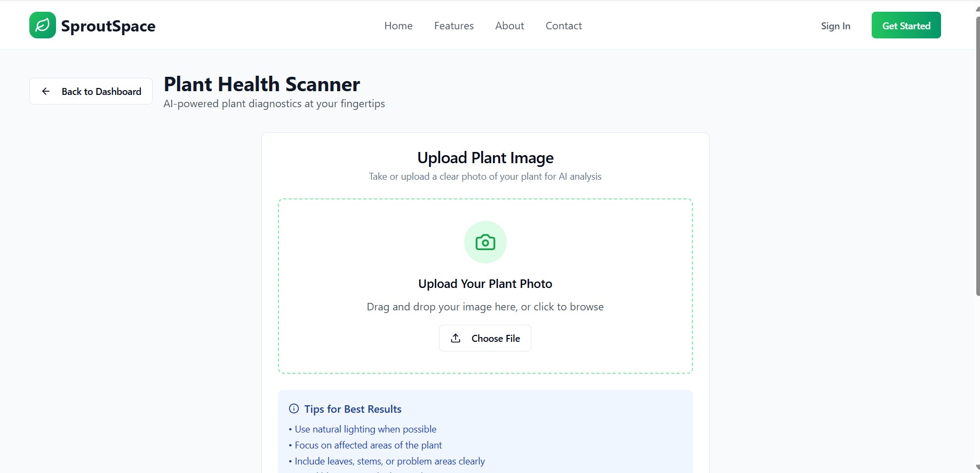Navigate to the Features page

(x=453, y=25)
